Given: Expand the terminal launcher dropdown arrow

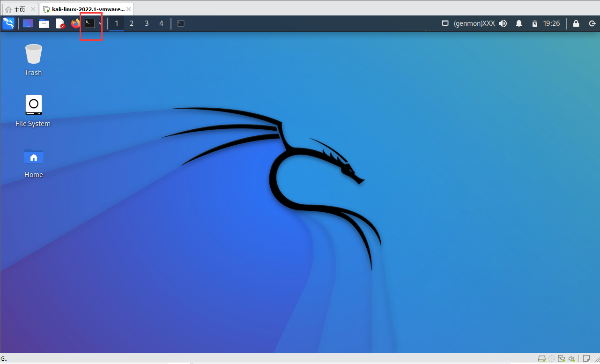Looking at the screenshot, I should point(100,23).
